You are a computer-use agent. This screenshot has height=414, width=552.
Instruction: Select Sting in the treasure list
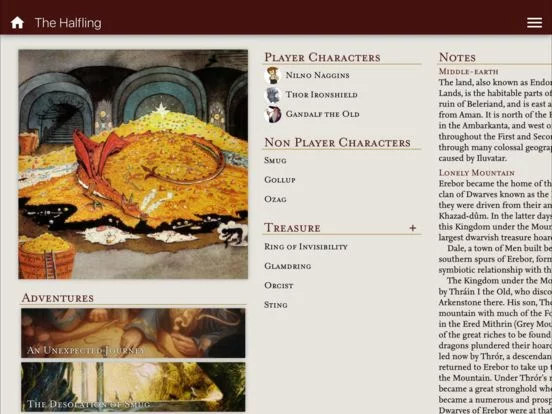[x=276, y=305]
